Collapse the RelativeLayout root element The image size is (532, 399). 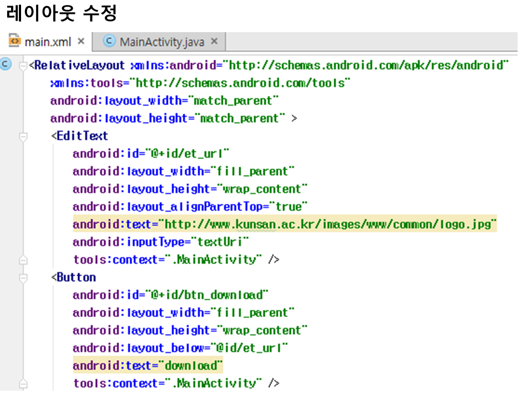tap(23, 66)
